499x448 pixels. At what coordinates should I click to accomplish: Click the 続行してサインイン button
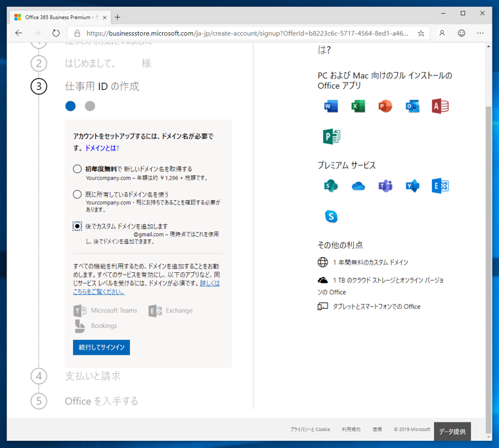pos(102,347)
